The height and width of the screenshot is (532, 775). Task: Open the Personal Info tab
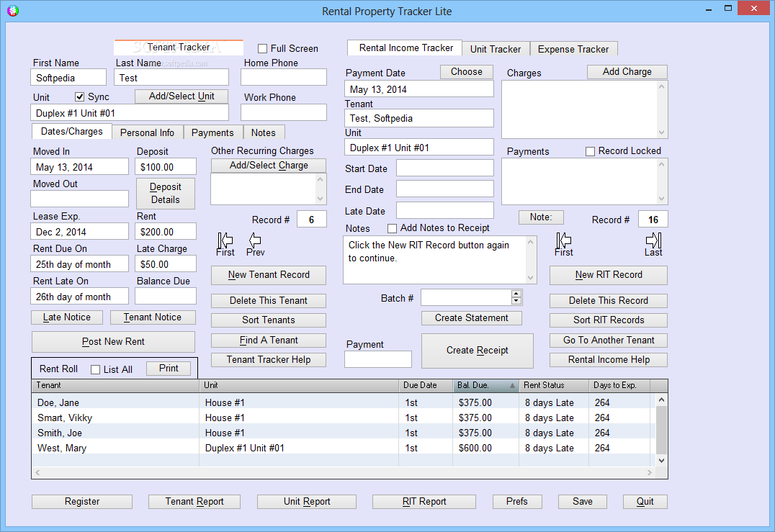pos(147,132)
